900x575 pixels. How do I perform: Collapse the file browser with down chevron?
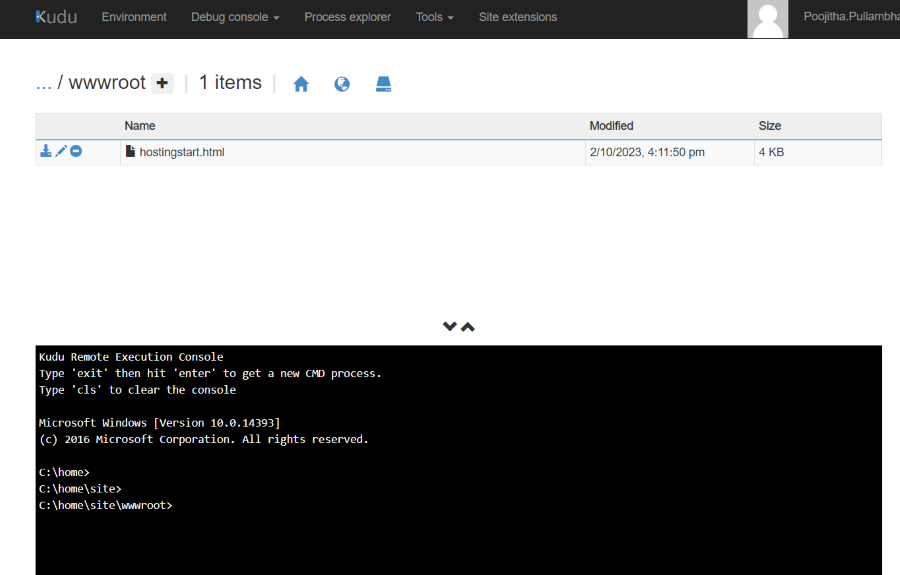449,327
